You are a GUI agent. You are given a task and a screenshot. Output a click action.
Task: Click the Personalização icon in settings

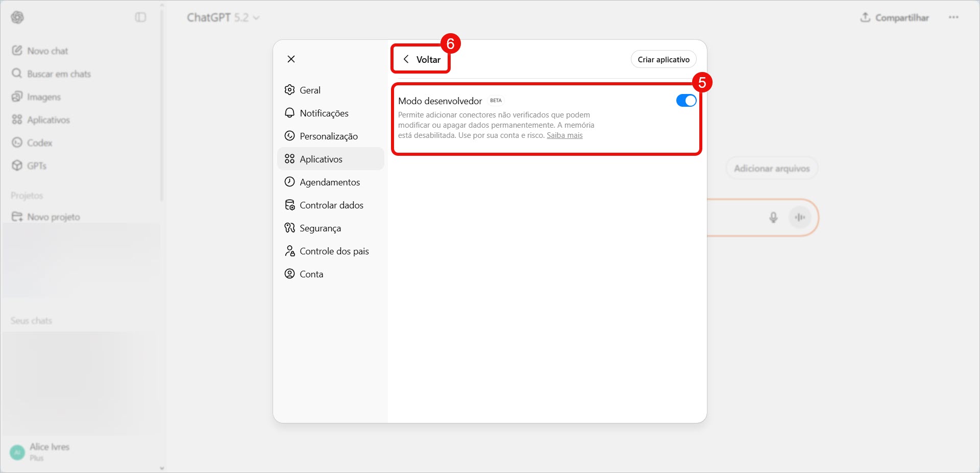pyautogui.click(x=290, y=136)
